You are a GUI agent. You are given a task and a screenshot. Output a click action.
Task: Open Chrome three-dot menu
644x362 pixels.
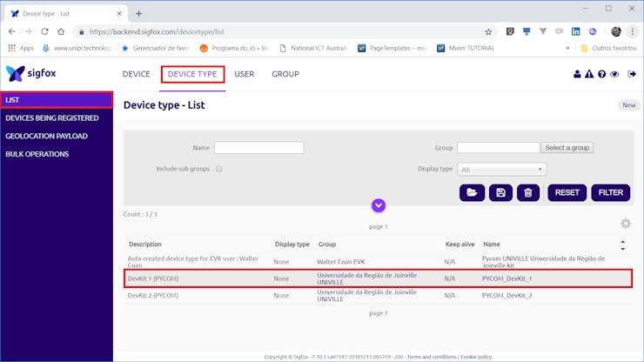pyautogui.click(x=633, y=31)
